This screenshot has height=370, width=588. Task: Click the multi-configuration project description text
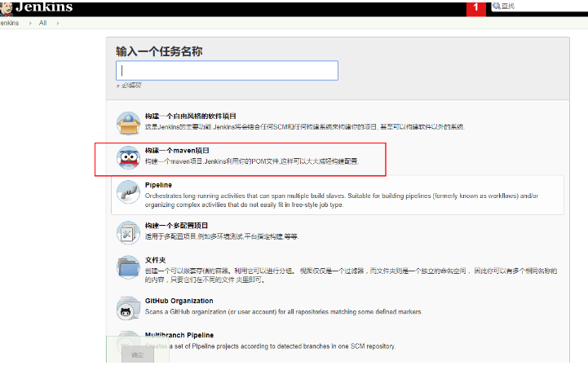(x=222, y=236)
